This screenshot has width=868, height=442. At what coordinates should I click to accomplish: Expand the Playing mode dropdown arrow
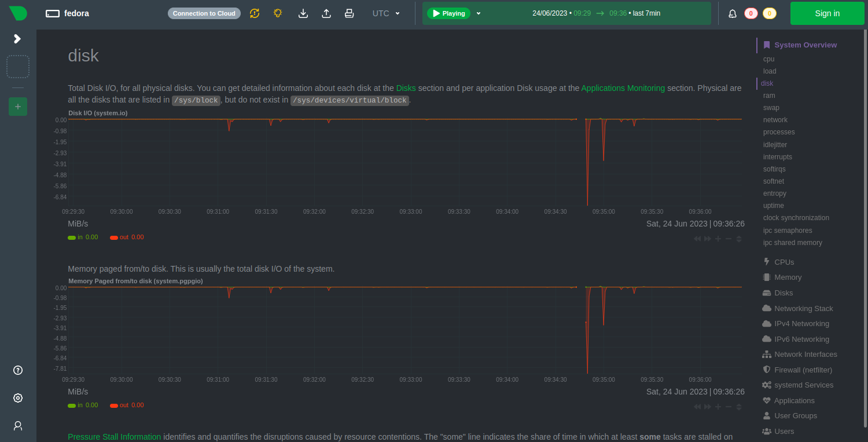coord(479,13)
